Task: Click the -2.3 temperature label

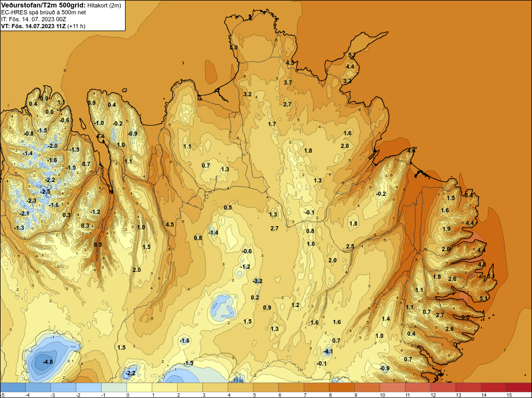Action: 31,201
